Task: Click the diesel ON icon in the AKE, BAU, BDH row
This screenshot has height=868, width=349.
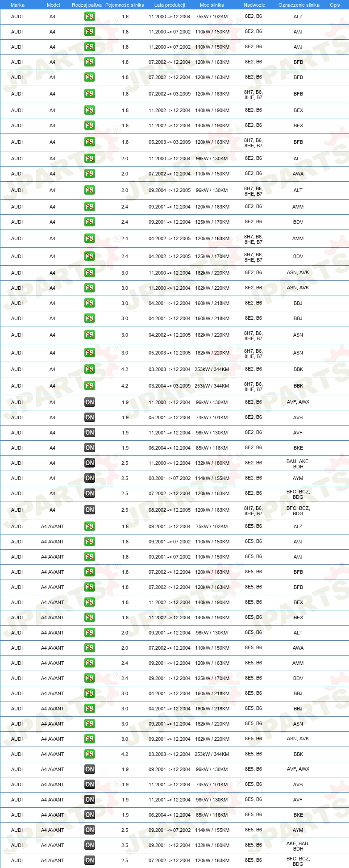Action: click(90, 845)
